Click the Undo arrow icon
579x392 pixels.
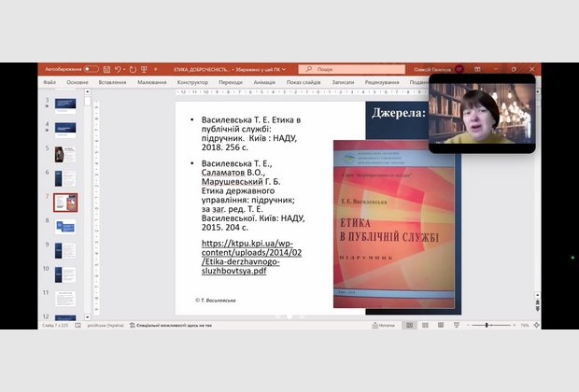point(118,69)
